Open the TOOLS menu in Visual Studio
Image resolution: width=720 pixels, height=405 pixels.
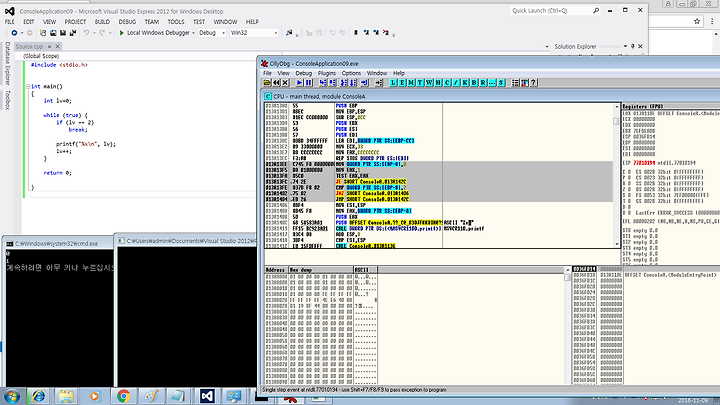(176, 22)
